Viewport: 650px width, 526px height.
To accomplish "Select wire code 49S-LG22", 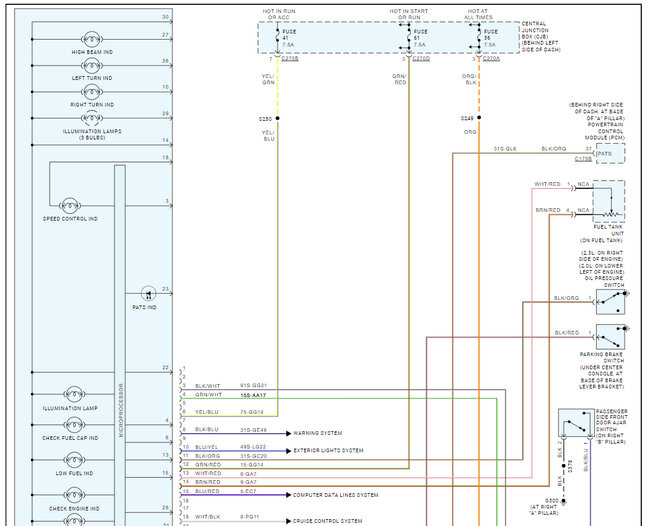I will (x=253, y=447).
